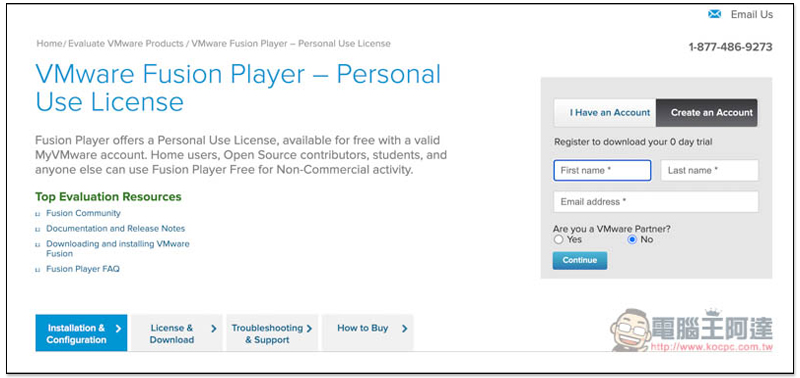800x378 pixels.
Task: Click the chevron on Installation & Configuration
Action: coord(118,328)
